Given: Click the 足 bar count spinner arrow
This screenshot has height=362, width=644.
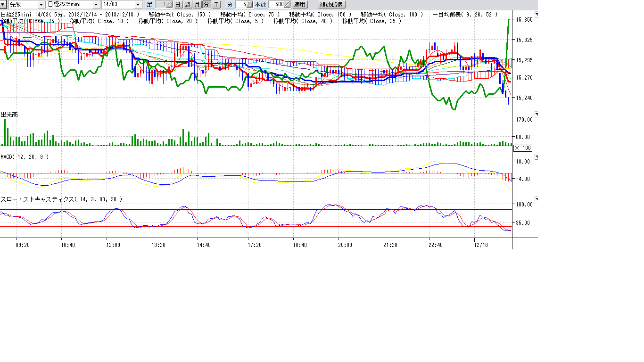Looking at the screenshot, I should (x=169, y=4).
